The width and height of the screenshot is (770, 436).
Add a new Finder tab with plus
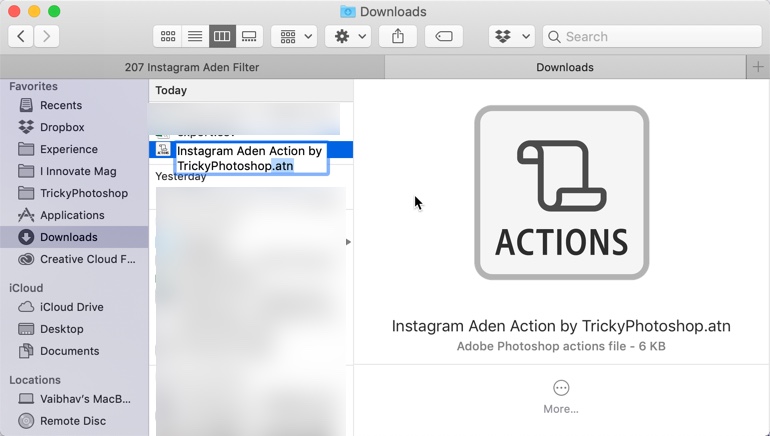[758, 67]
